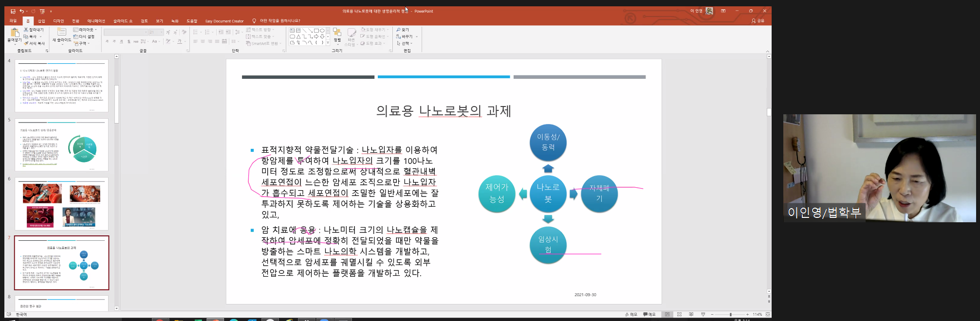Switch to the Slide Show (슬라이드 쇼) tab
The height and width of the screenshot is (321, 980).
(x=123, y=21)
